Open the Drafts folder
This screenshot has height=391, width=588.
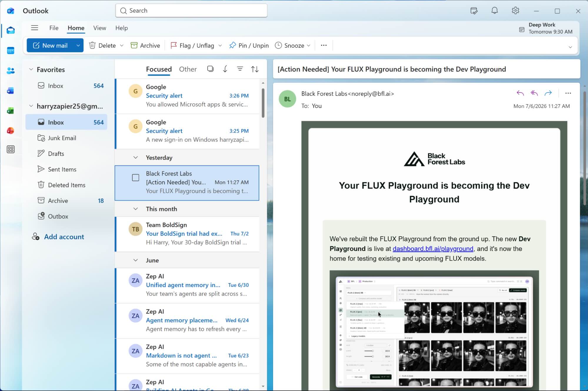[66, 154]
